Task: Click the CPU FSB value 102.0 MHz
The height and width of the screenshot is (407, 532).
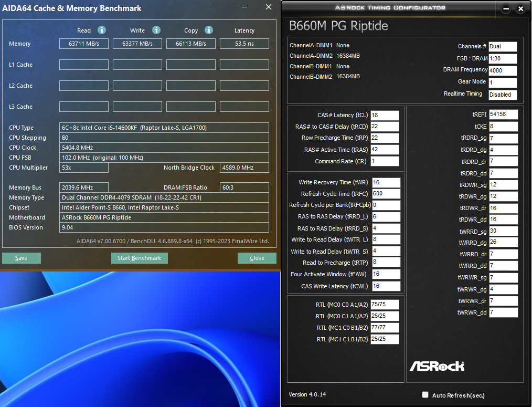Action: pos(164,158)
